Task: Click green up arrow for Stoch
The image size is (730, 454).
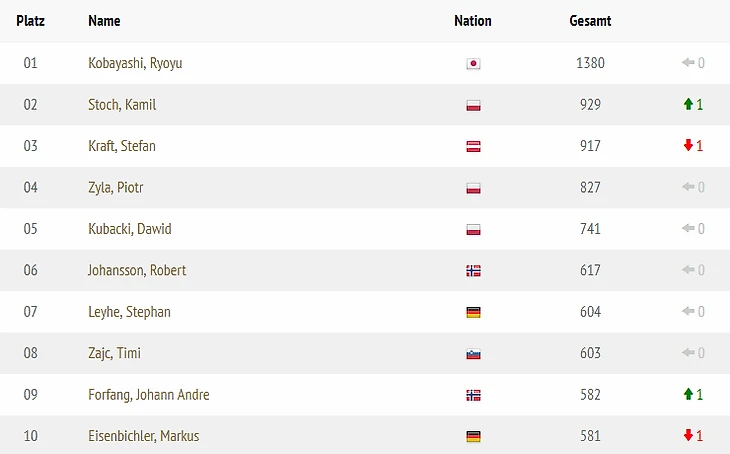Action: (688, 104)
